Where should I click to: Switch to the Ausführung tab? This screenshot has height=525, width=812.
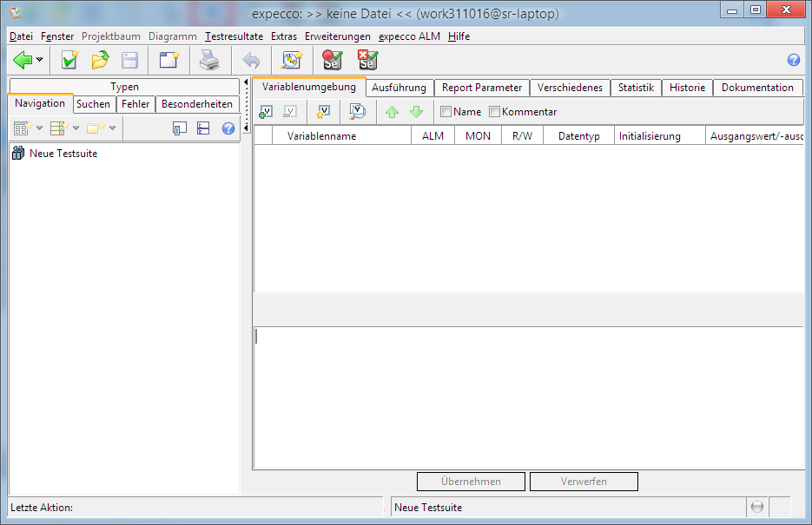pyautogui.click(x=399, y=88)
